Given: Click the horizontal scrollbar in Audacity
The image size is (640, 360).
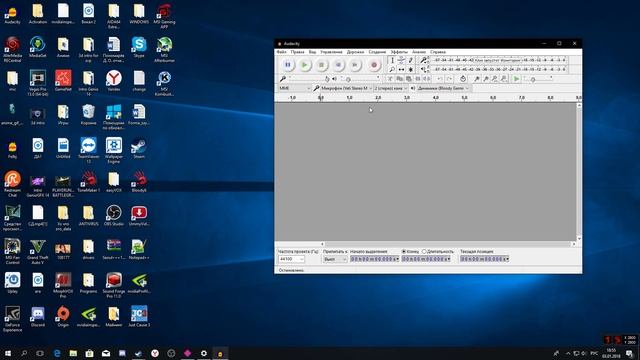Looking at the screenshot, I should pos(448,244).
